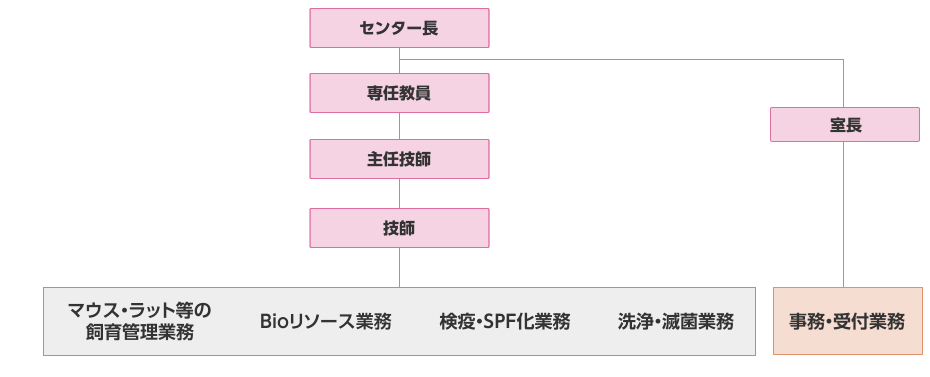Screen dimensions: 930x377
Task: Select the 専任教員 box
Action: [x=399, y=93]
